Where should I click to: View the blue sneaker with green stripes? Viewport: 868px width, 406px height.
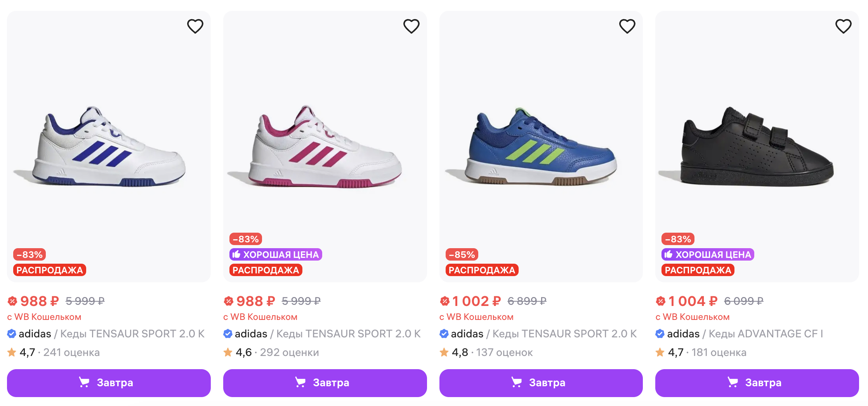pyautogui.click(x=541, y=147)
